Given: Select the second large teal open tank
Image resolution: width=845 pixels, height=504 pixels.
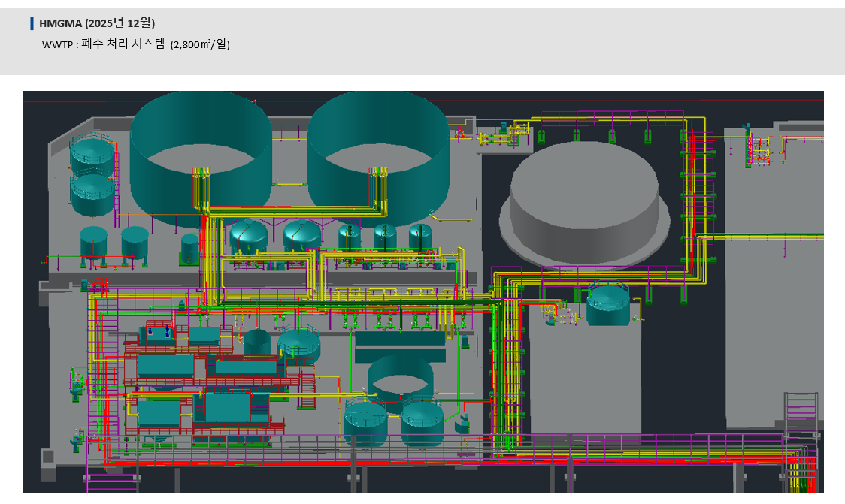Looking at the screenshot, I should [x=378, y=156].
